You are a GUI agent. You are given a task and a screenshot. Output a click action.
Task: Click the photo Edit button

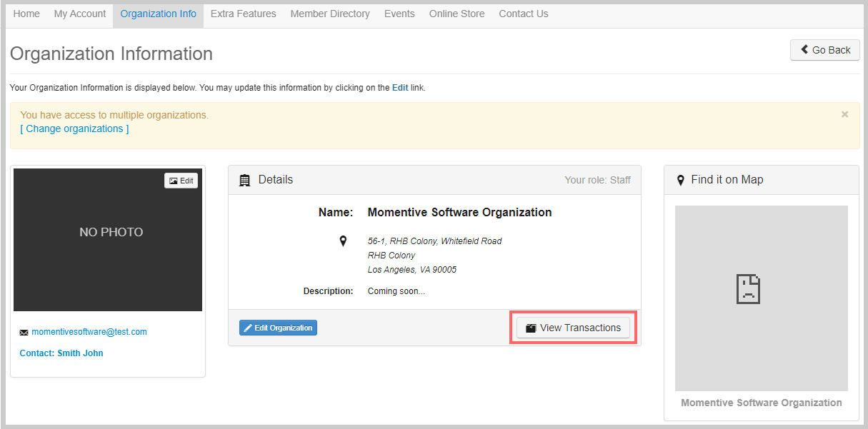pyautogui.click(x=181, y=181)
